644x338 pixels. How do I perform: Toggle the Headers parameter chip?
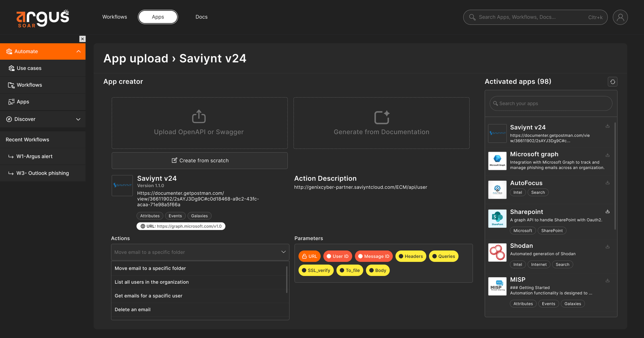(411, 256)
